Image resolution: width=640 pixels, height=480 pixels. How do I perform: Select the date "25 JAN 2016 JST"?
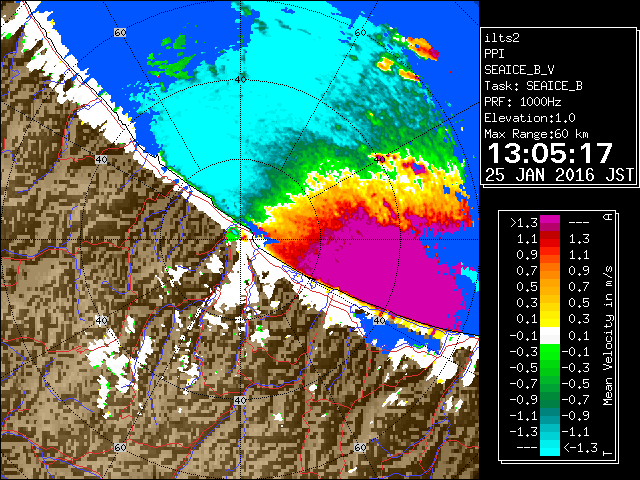point(559,175)
